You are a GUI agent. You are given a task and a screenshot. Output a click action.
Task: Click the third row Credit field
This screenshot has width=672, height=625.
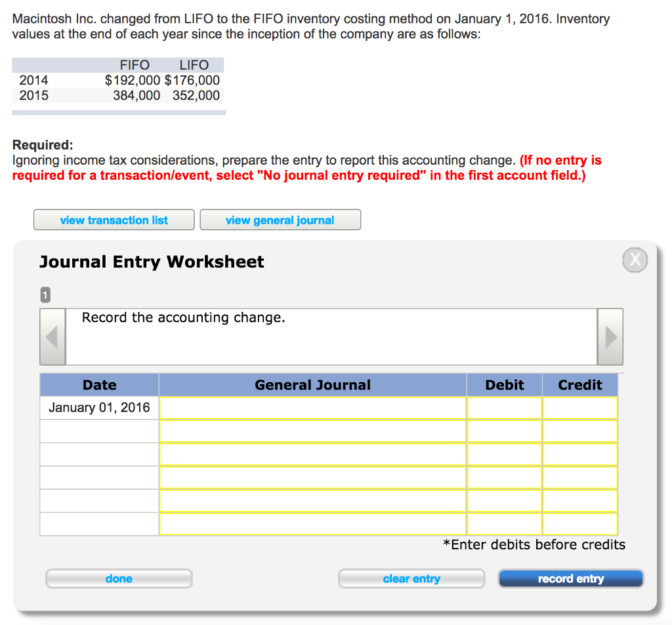tap(580, 454)
